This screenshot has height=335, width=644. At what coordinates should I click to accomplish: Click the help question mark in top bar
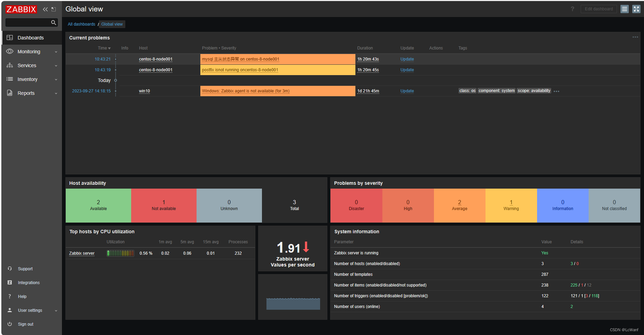click(x=572, y=9)
